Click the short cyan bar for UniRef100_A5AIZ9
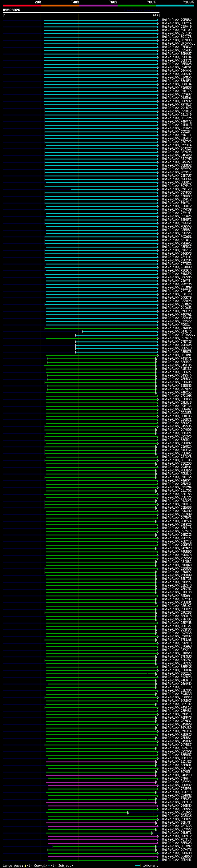The height and width of the screenshot is (868, 197). (114, 189)
